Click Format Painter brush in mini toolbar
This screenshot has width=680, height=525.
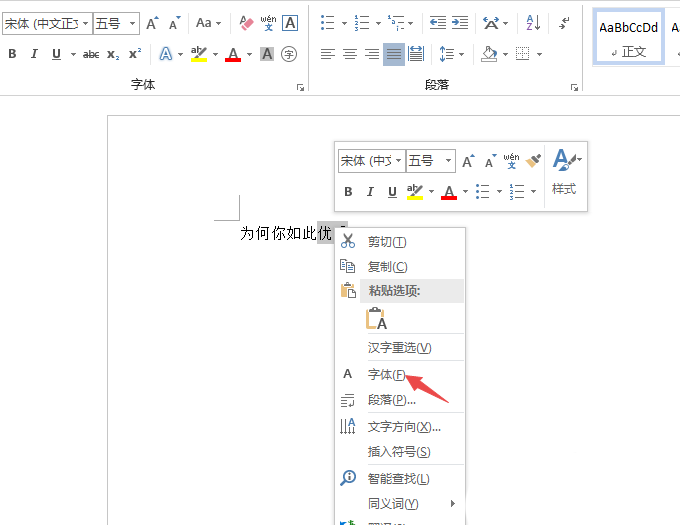coord(533,161)
